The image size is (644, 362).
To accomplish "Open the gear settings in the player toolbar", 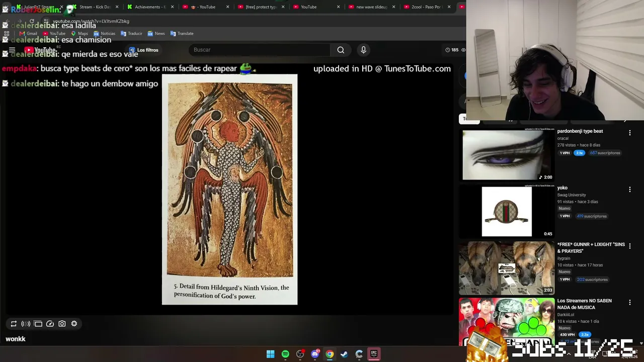I will [74, 324].
